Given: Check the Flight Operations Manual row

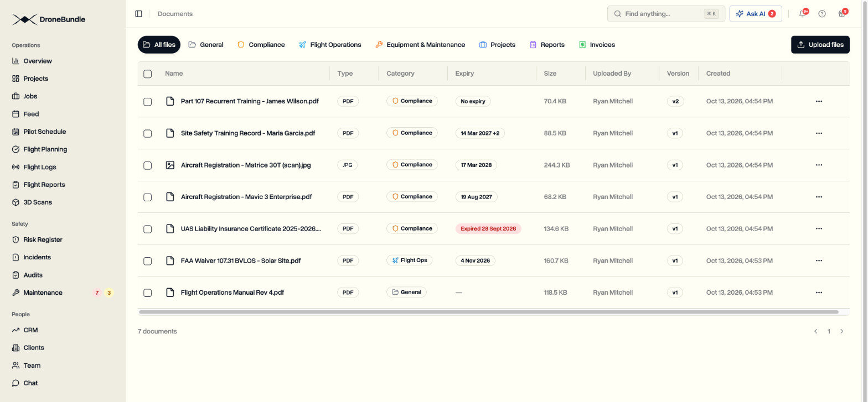Looking at the screenshot, I should coord(148,293).
